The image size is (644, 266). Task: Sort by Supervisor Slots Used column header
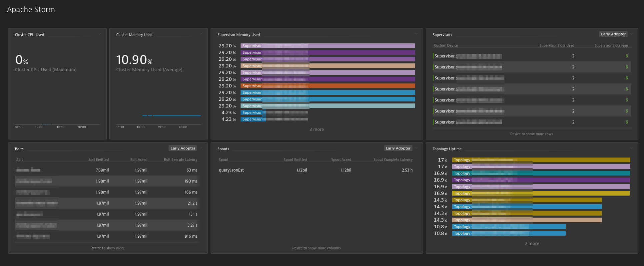point(557,45)
